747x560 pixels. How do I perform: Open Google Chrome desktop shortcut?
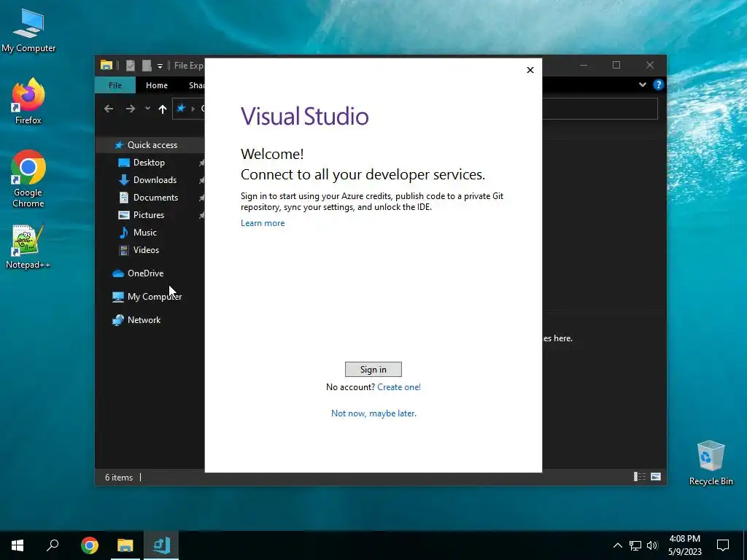pyautogui.click(x=28, y=179)
